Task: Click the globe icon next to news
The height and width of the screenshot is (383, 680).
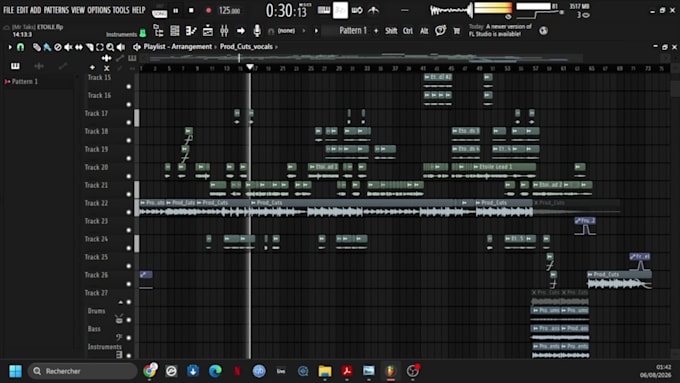Action: tap(543, 31)
